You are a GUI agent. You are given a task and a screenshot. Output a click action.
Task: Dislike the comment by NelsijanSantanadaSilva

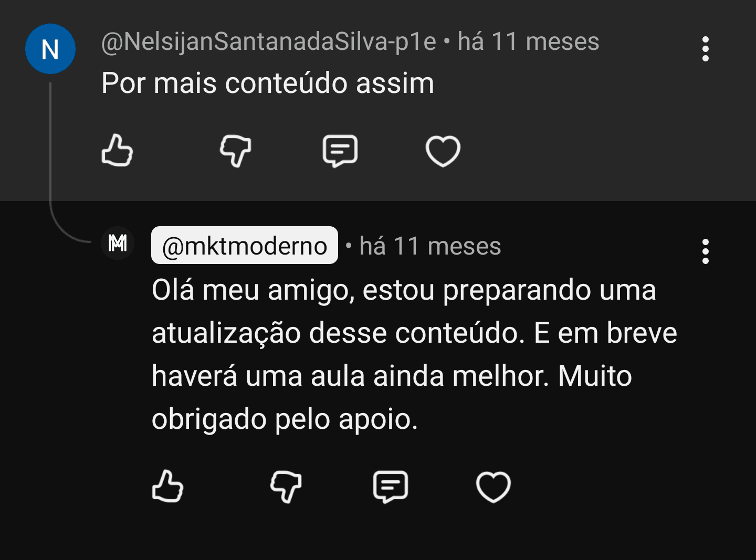235,151
